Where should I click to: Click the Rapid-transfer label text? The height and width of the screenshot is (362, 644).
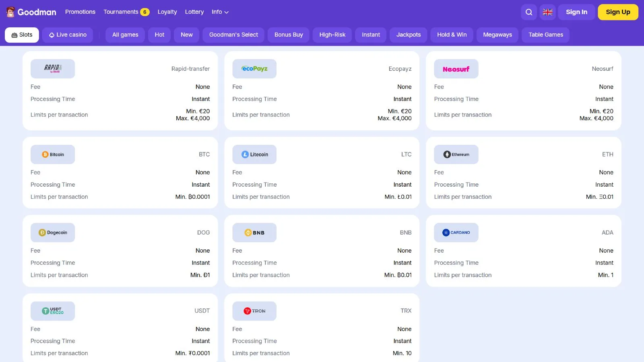tap(190, 69)
